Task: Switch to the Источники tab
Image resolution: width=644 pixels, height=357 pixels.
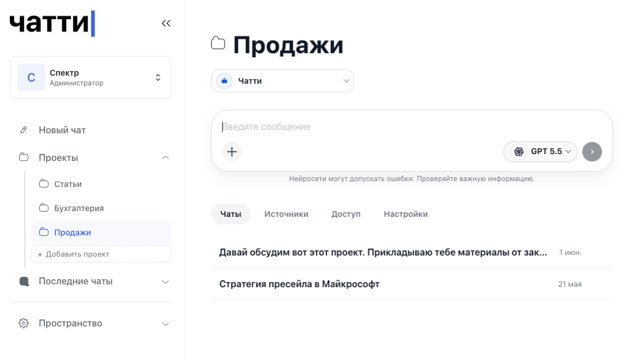Action: pos(286,214)
